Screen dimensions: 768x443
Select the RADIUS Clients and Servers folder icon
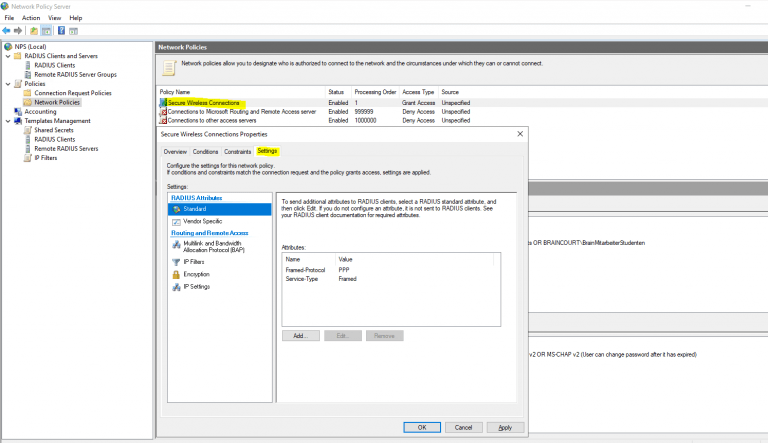[x=18, y=56]
